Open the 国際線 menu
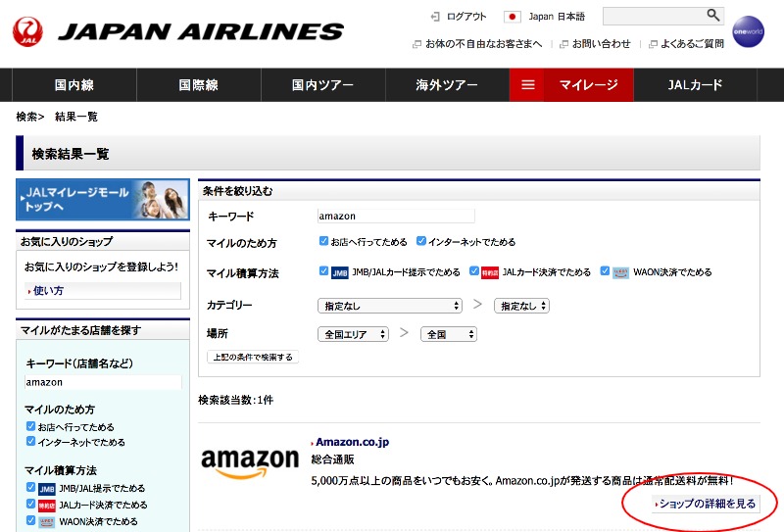The height and width of the screenshot is (532, 784). point(199,85)
